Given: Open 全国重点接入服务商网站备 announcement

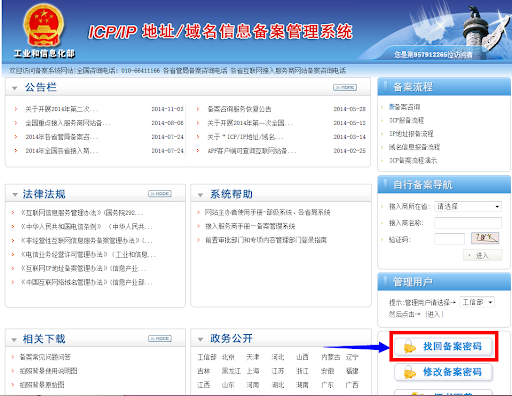Looking at the screenshot, I should (68, 123).
